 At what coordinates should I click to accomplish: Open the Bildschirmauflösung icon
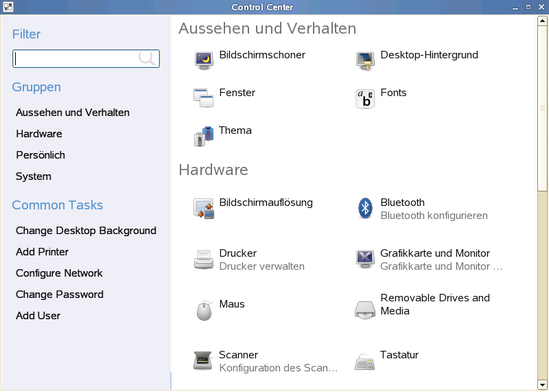pos(204,209)
